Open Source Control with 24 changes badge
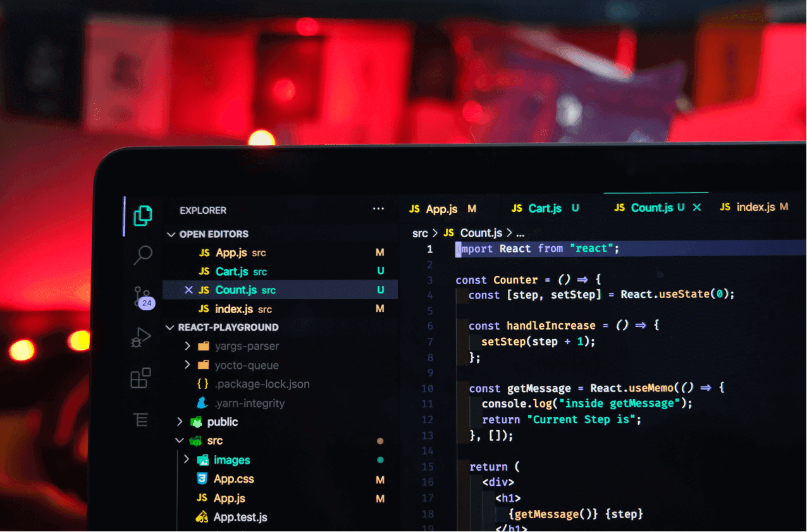The height and width of the screenshot is (532, 807). click(144, 297)
